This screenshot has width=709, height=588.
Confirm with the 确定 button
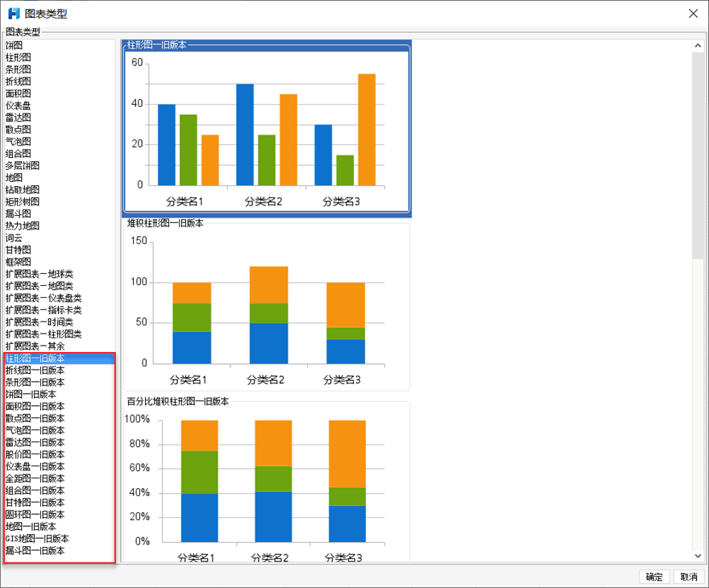tap(654, 577)
